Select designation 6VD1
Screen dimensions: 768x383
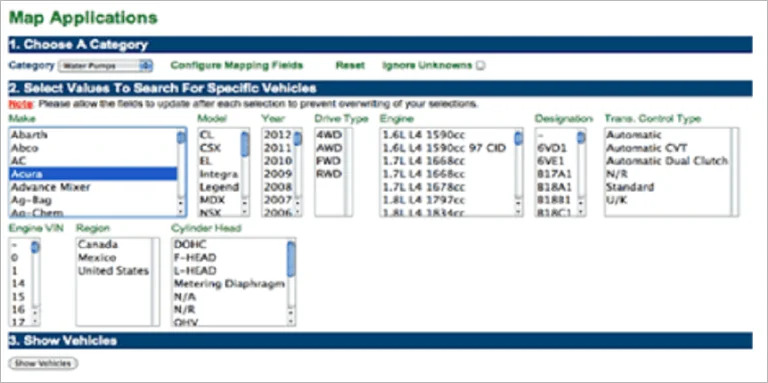[556, 148]
